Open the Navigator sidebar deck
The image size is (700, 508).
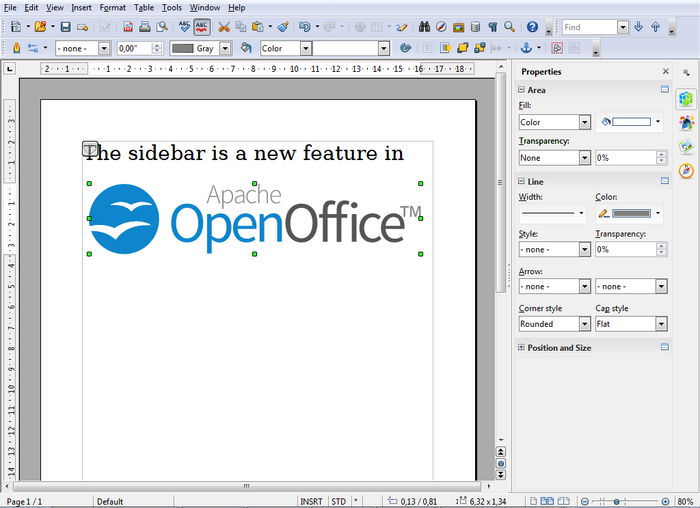point(686,170)
